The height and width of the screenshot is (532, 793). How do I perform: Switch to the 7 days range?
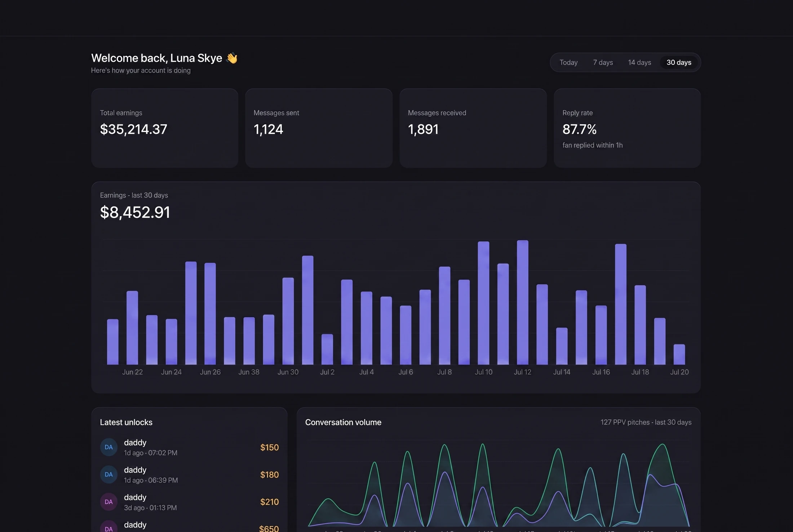click(x=603, y=62)
